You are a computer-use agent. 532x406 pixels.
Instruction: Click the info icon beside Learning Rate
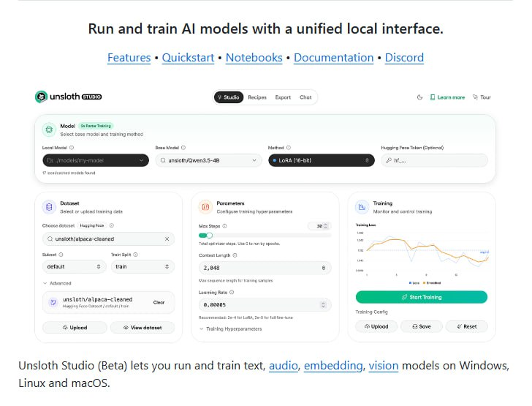tap(233, 292)
